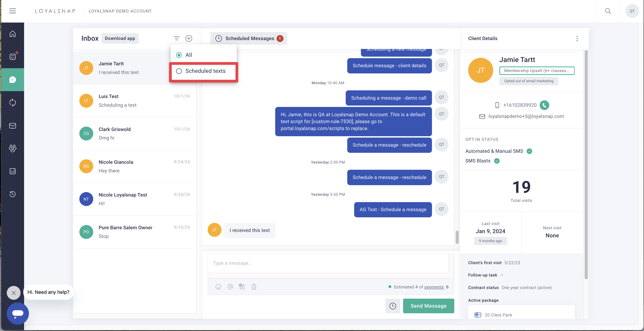Click the email envelope sidebar icon

point(13,126)
